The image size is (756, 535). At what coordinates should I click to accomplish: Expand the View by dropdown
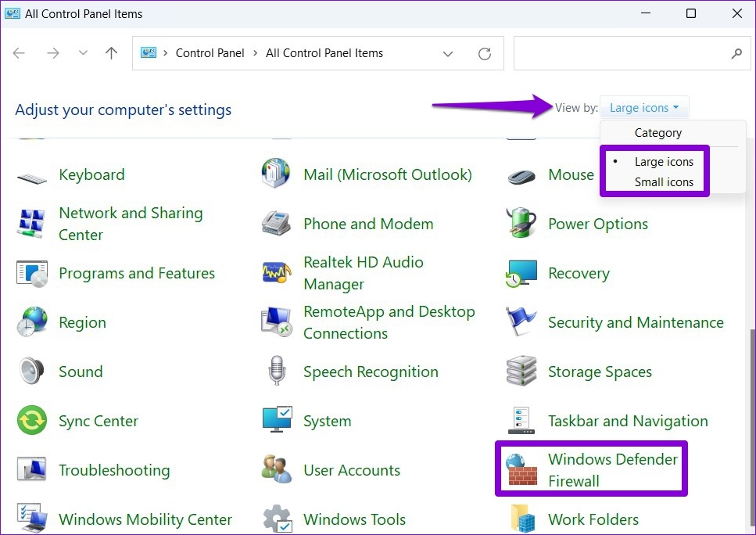click(x=643, y=108)
